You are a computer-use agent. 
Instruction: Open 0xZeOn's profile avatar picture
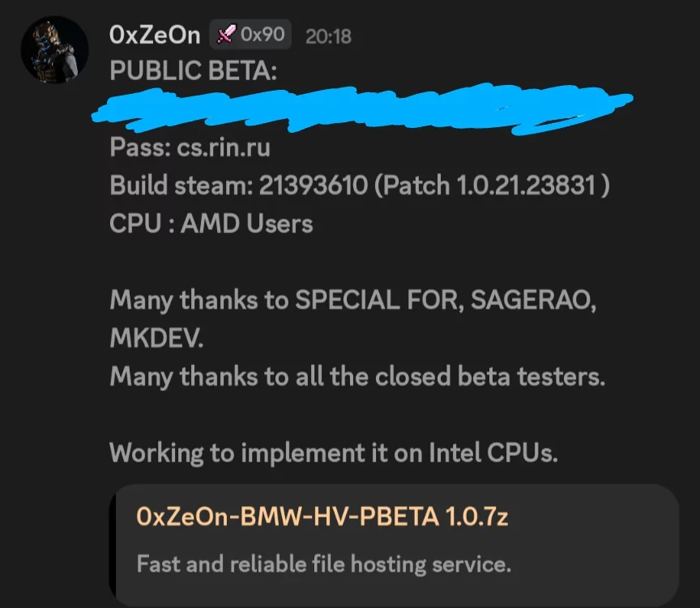click(54, 49)
